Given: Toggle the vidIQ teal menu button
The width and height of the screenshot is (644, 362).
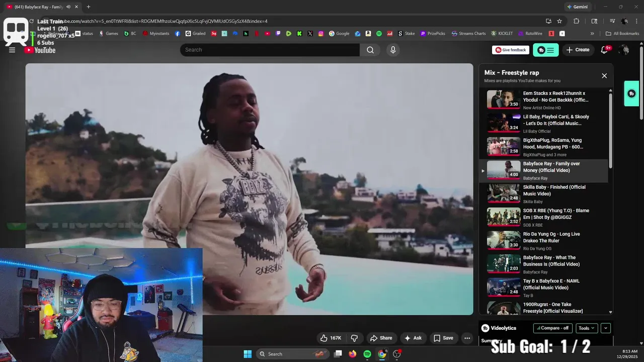Looking at the screenshot, I should click(x=546, y=50).
